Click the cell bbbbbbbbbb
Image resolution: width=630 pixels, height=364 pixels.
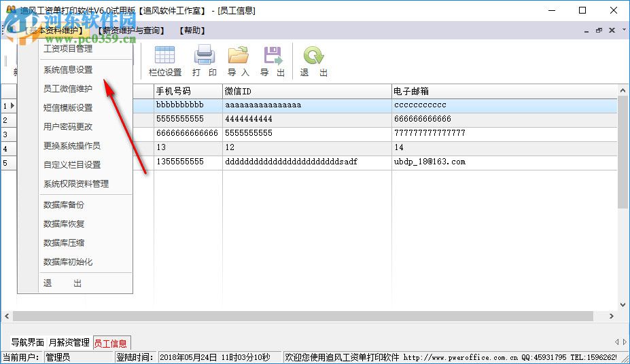click(188, 105)
